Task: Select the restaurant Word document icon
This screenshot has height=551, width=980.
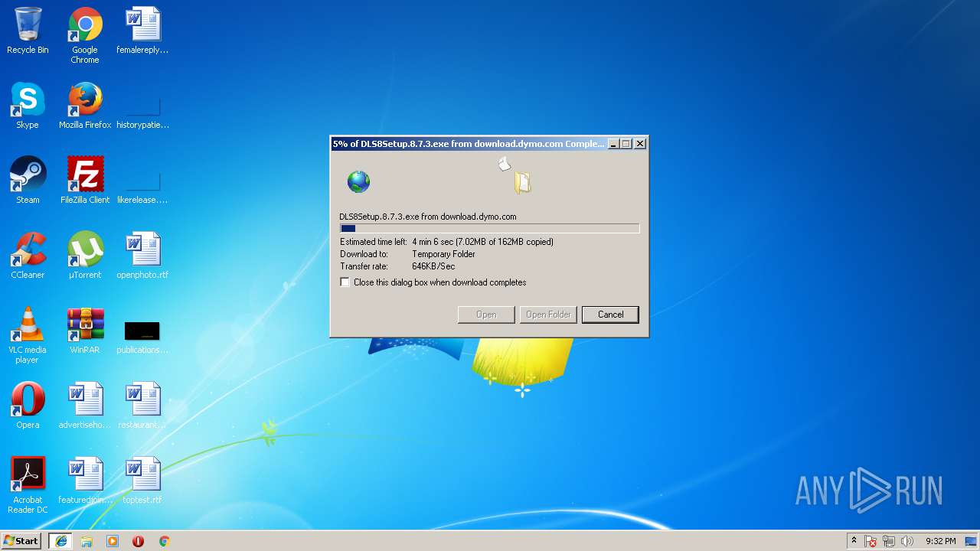Action: (142, 406)
